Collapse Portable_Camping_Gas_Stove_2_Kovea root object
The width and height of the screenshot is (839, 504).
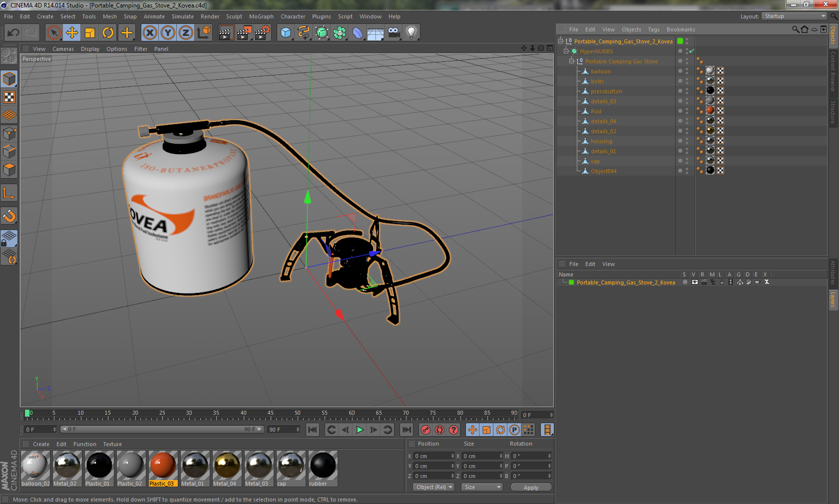(x=561, y=41)
